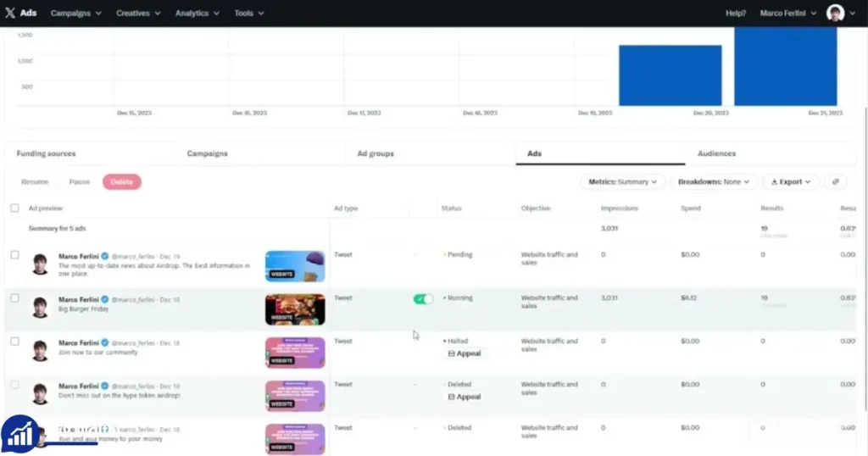Open the Export dropdown
This screenshot has width=868, height=456.
click(791, 181)
